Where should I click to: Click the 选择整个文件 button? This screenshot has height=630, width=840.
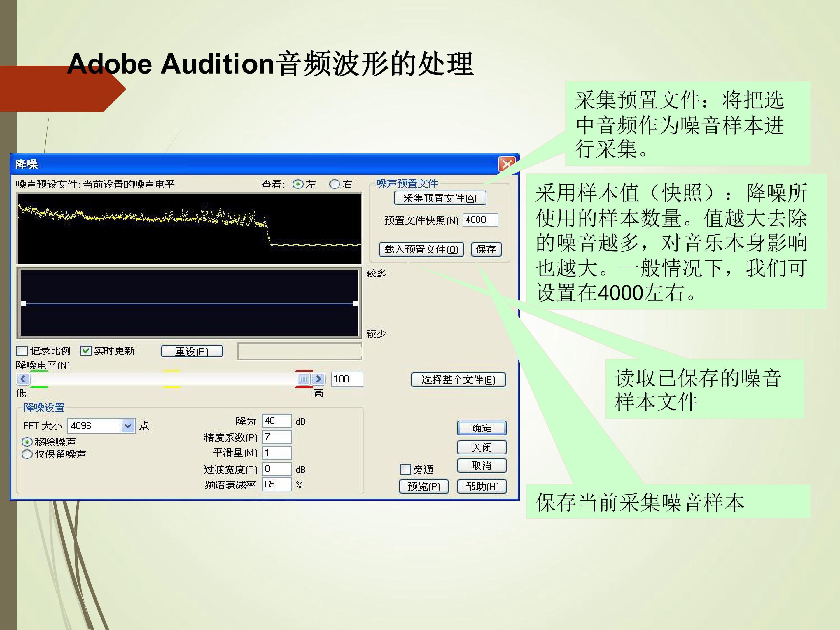[459, 380]
